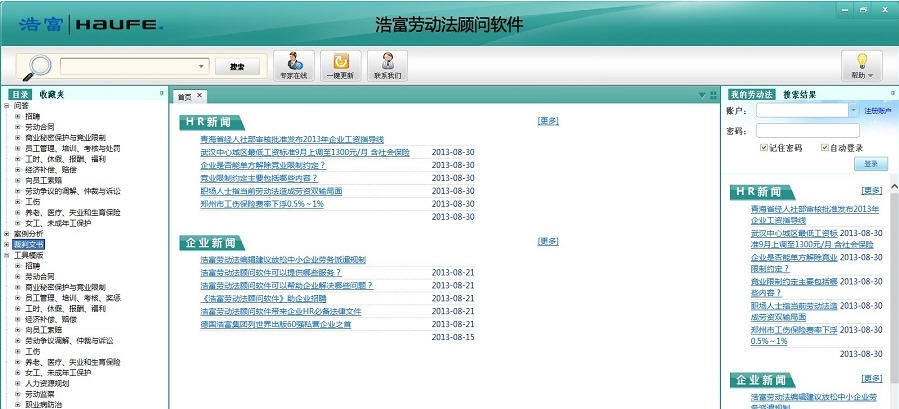Focus the main search input field
Viewport: 899px width, 409px height.
point(128,67)
